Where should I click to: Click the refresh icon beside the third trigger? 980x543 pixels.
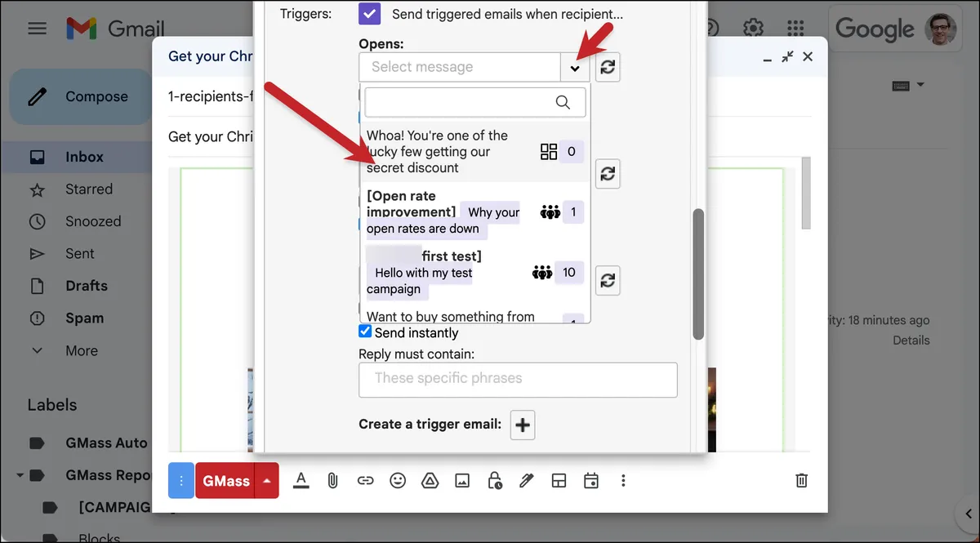click(x=607, y=280)
